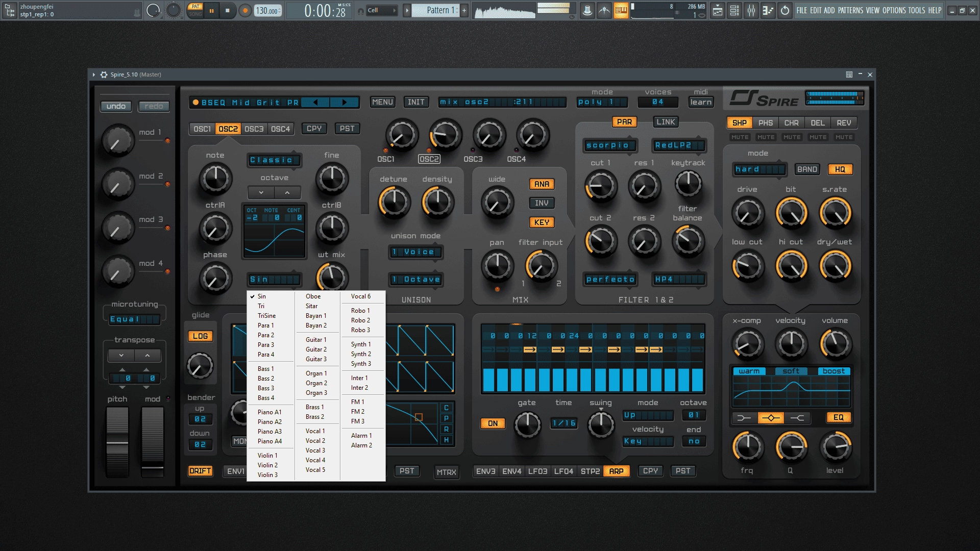This screenshot has height=551, width=980.
Task: Click the Spire MENU button
Action: pos(382,102)
